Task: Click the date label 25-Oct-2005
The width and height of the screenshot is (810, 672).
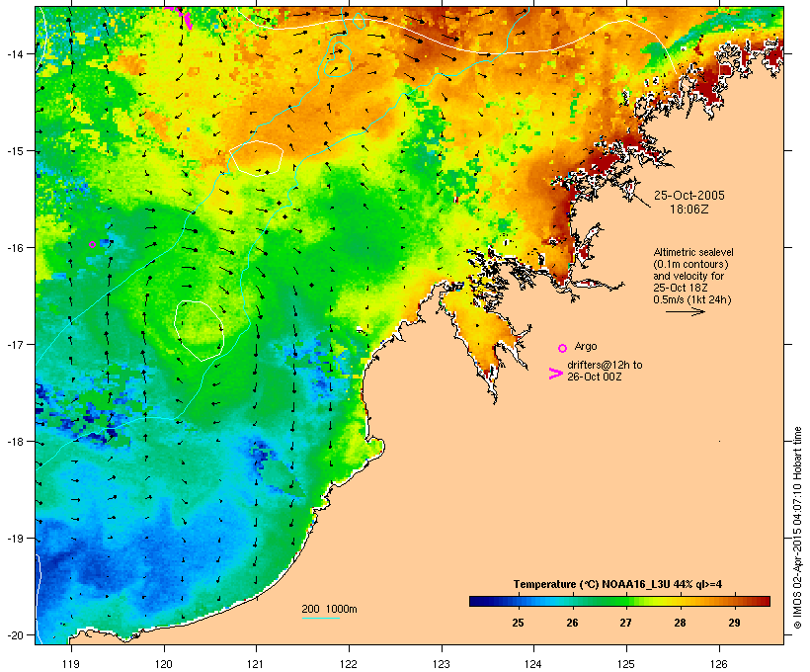Action: [689, 196]
